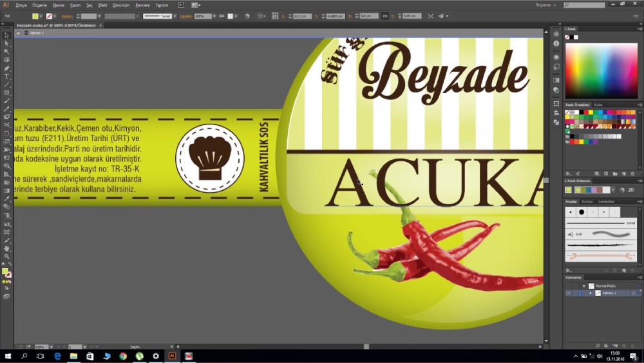This screenshot has height=363, width=644.
Task: Select the Pen tool
Action: pyautogui.click(x=6, y=68)
